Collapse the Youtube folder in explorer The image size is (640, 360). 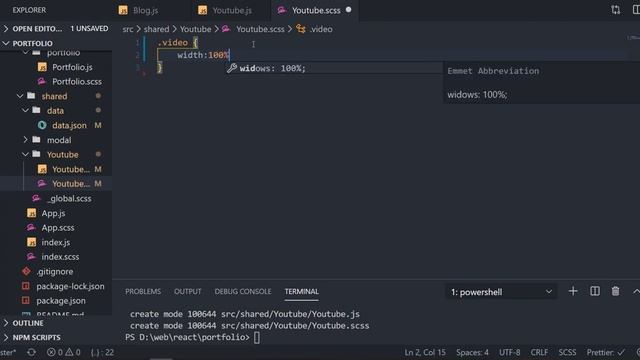point(62,155)
